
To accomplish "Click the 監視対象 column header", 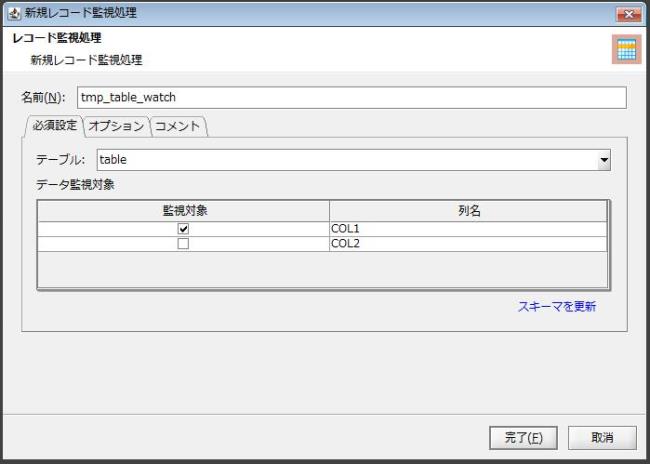I will [184, 211].
